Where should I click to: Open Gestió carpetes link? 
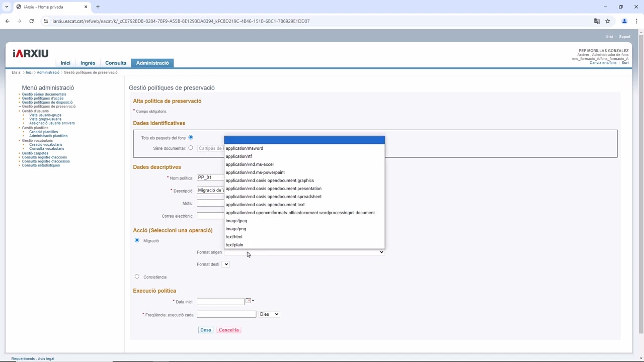point(35,153)
